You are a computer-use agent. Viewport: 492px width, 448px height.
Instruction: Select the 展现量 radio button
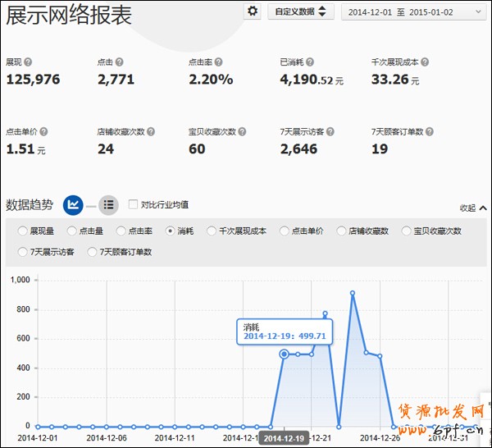(x=23, y=231)
